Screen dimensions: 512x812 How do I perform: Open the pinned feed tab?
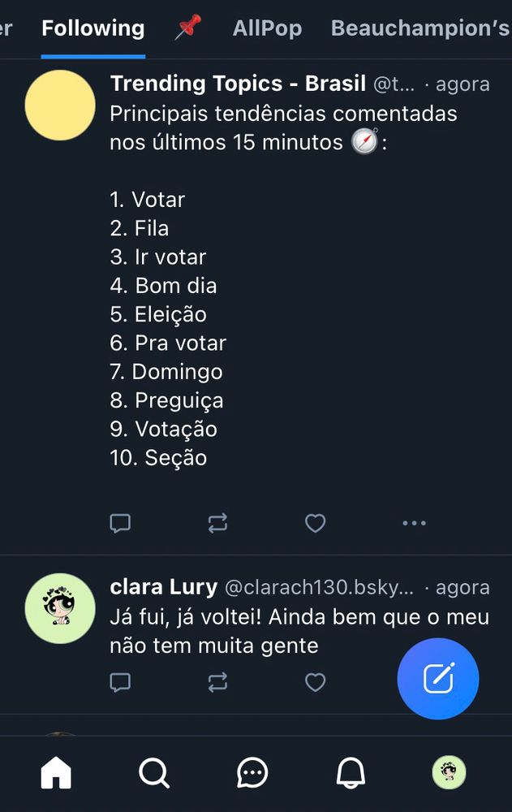click(188, 29)
